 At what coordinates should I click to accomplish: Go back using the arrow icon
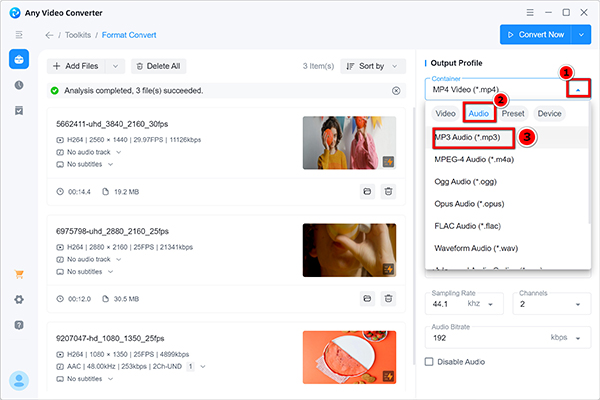click(49, 35)
